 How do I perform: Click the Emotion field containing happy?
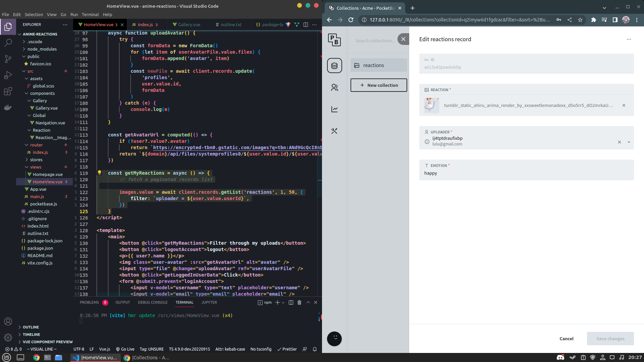pyautogui.click(x=527, y=170)
